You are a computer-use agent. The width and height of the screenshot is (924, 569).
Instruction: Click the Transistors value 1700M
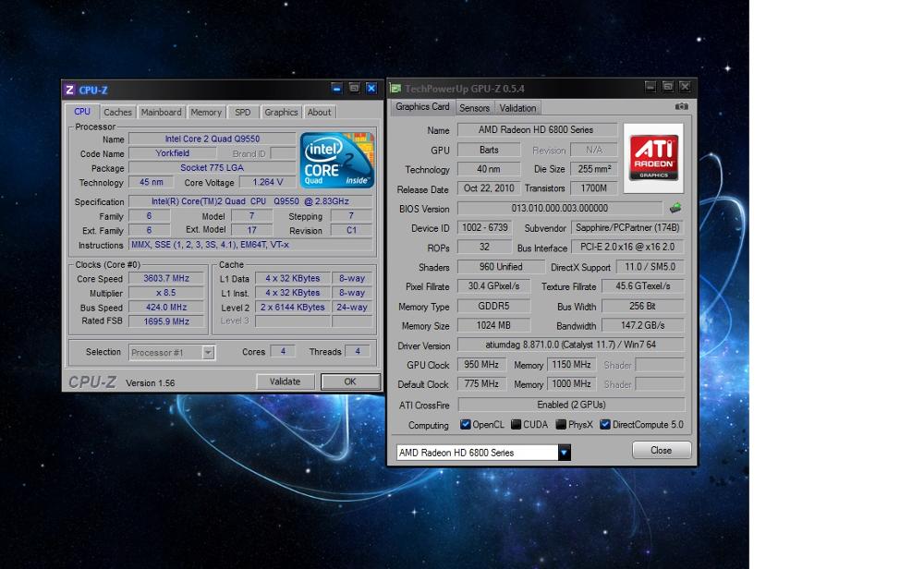[594, 188]
